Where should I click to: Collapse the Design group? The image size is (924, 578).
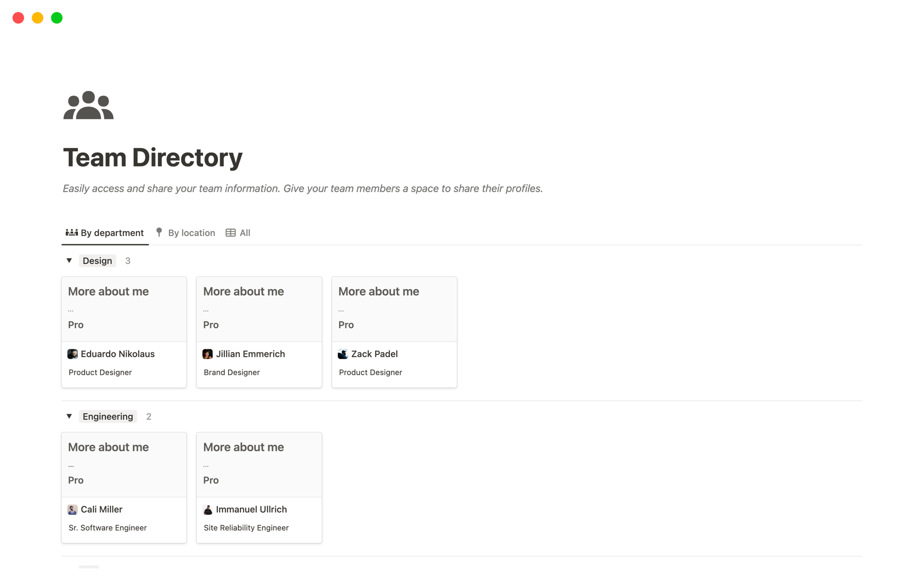69,261
